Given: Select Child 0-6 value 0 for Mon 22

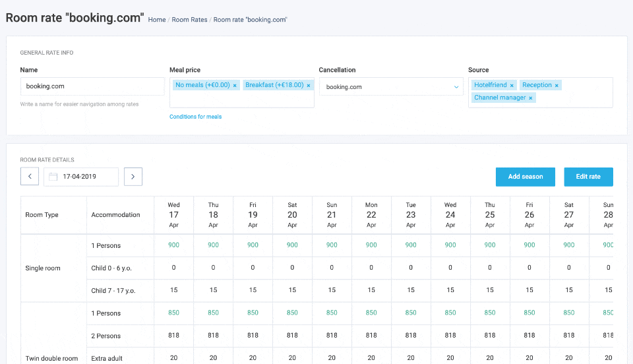Looking at the screenshot, I should pos(371,268).
